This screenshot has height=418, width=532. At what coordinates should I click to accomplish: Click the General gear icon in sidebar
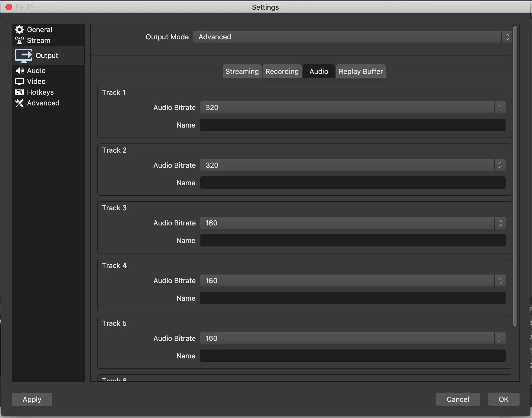point(19,29)
